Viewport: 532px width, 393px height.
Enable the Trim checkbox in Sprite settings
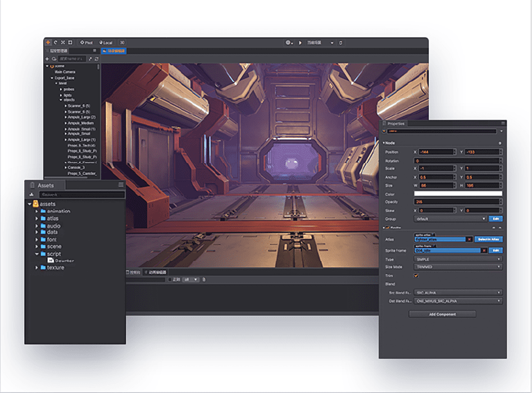[417, 276]
